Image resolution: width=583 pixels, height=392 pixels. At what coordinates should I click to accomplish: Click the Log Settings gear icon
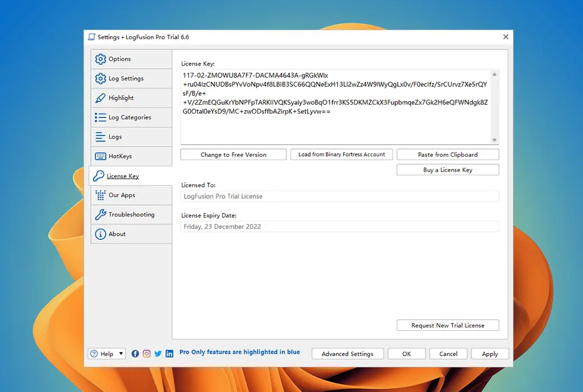click(100, 78)
